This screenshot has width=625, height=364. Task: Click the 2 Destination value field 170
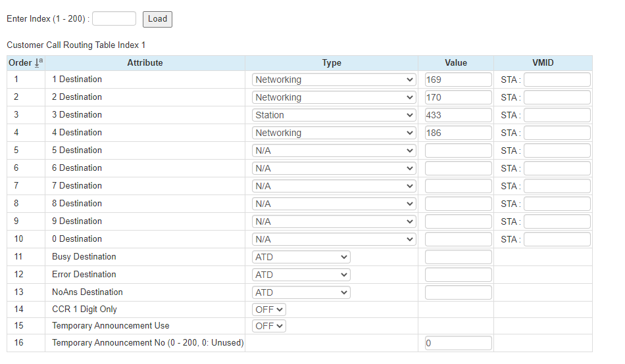(458, 97)
